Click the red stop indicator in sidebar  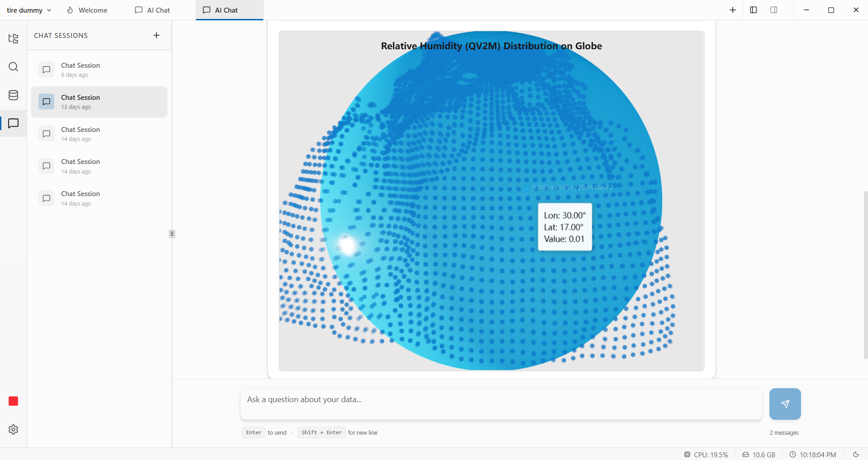[13, 401]
